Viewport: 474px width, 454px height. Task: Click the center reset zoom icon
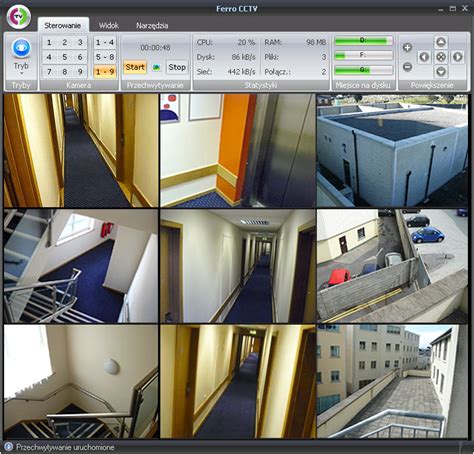click(441, 57)
